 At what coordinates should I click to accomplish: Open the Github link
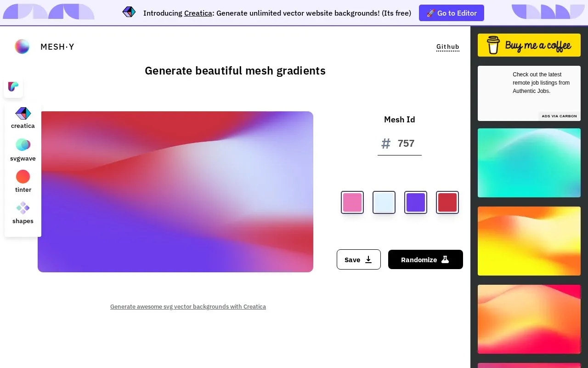[x=448, y=46]
